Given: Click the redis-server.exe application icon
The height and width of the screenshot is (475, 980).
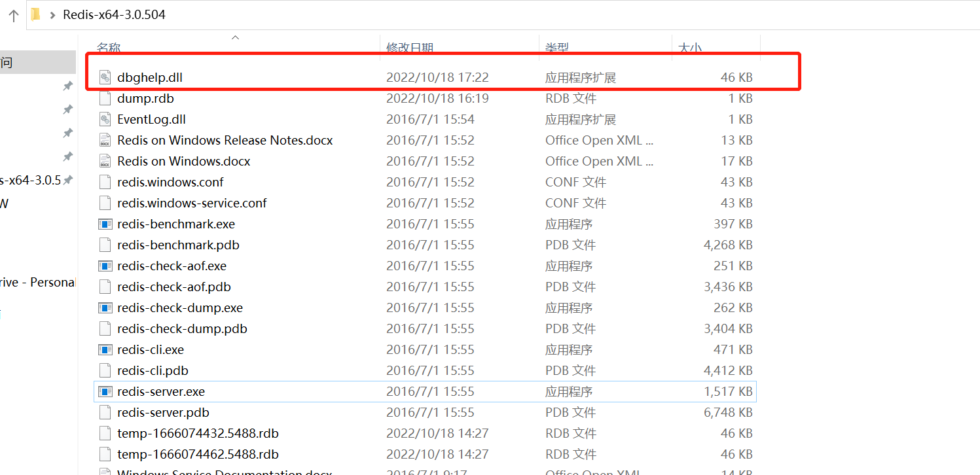Looking at the screenshot, I should (x=105, y=391).
